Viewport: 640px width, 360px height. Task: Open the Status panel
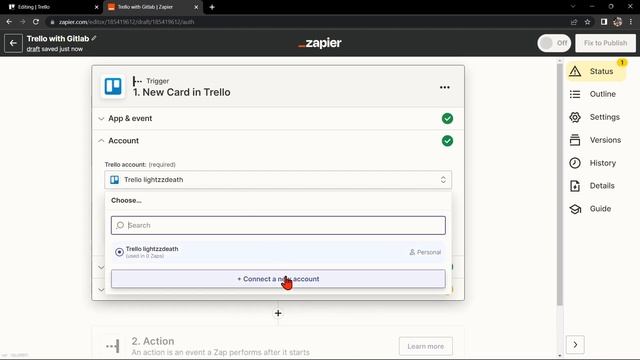point(596,71)
